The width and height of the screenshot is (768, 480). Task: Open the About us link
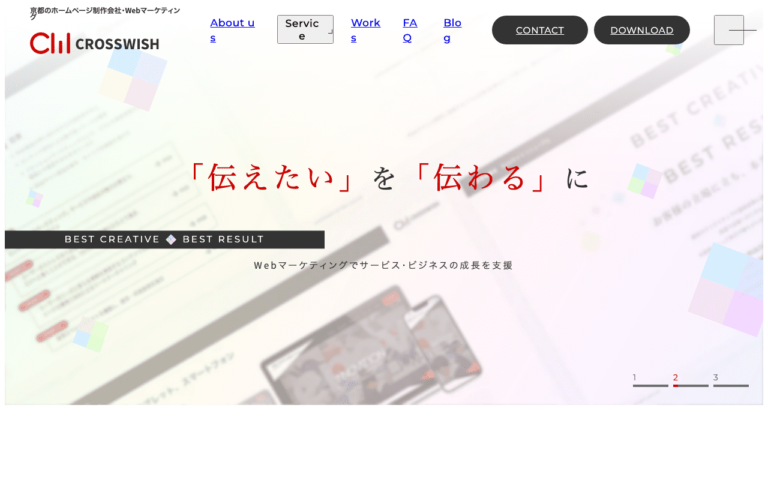click(x=232, y=30)
